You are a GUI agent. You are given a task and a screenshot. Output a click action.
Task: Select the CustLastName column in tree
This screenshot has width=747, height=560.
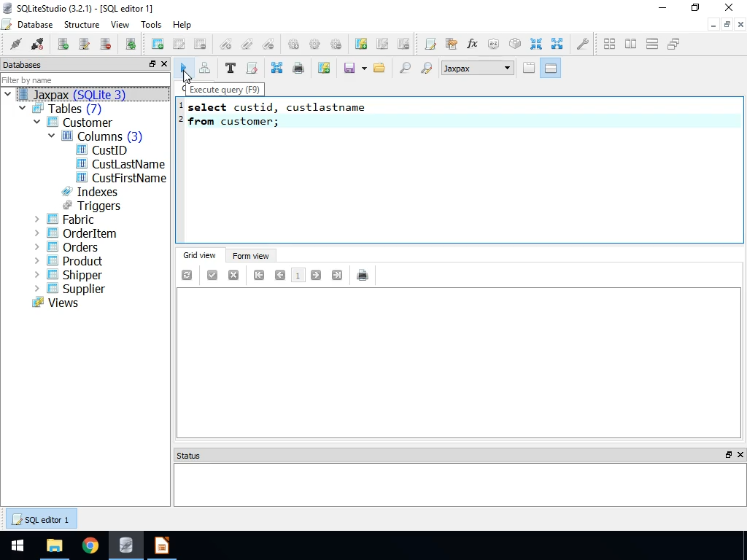[x=128, y=164]
